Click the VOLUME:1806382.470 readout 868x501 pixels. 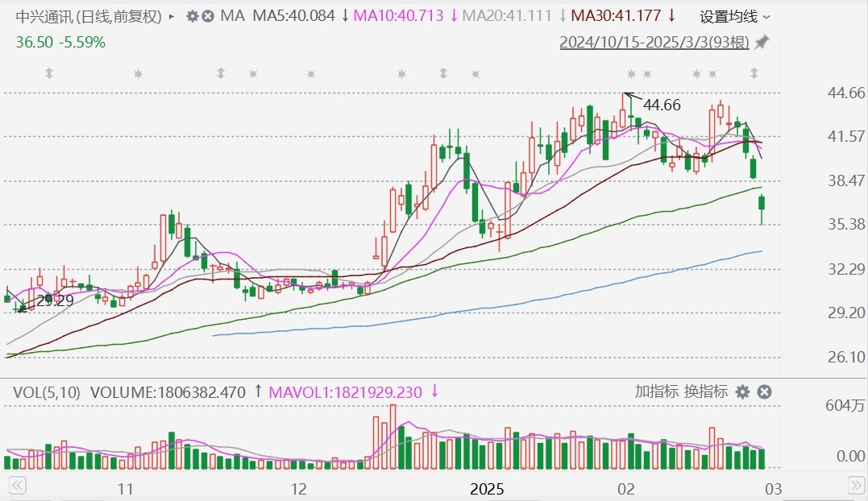(168, 392)
